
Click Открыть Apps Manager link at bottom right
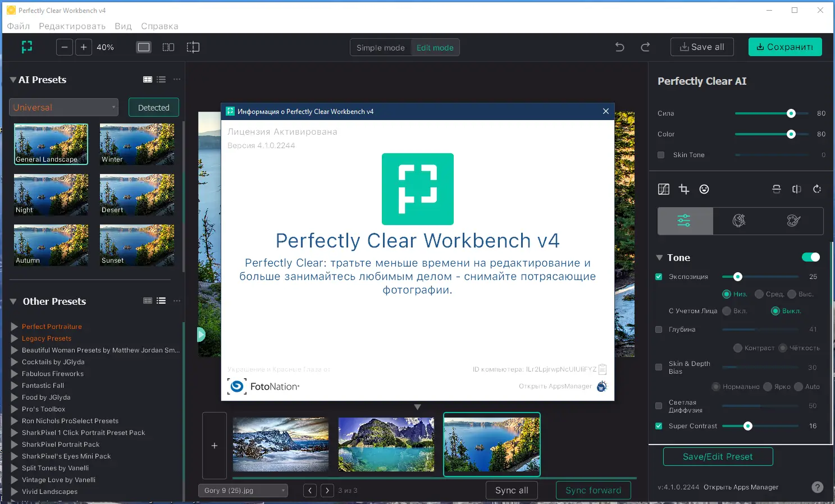click(741, 487)
